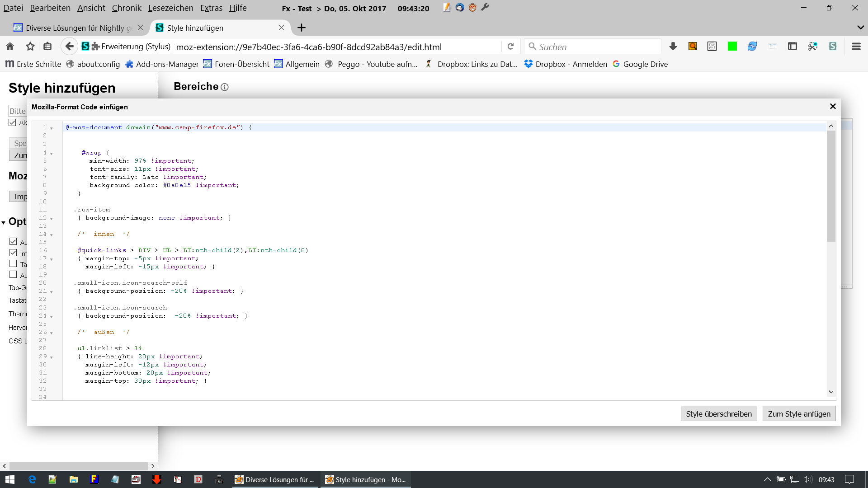Click the green square toolbar icon
The width and height of the screenshot is (868, 488).
(732, 47)
